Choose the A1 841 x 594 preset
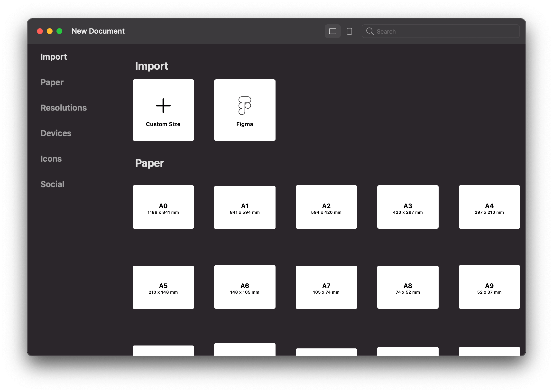 [245, 207]
